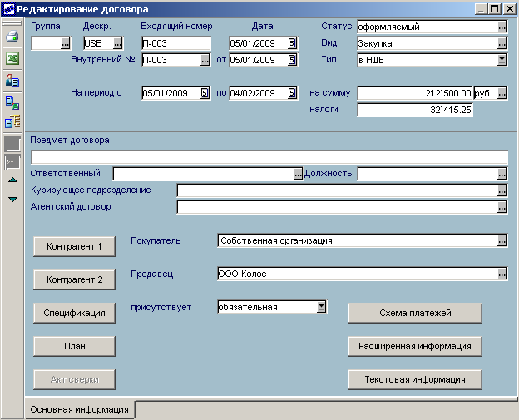Open Статус selection ellipsis button
This screenshot has height=420, width=519.
(x=502, y=27)
